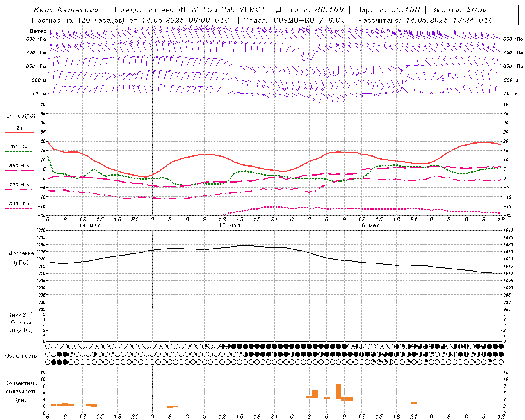Click the computed time 14.05.2025 13:24 UTC
Image resolution: width=525 pixels, height=420 pixels.
[450, 20]
